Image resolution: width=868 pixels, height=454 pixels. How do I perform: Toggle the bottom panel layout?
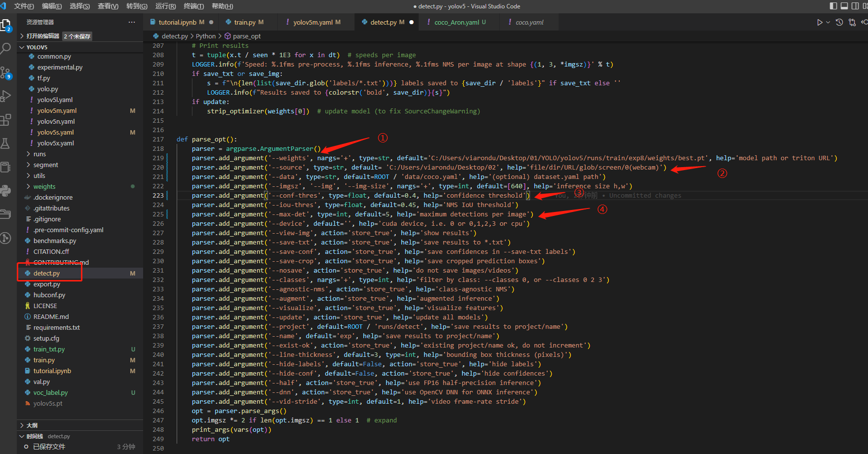844,6
